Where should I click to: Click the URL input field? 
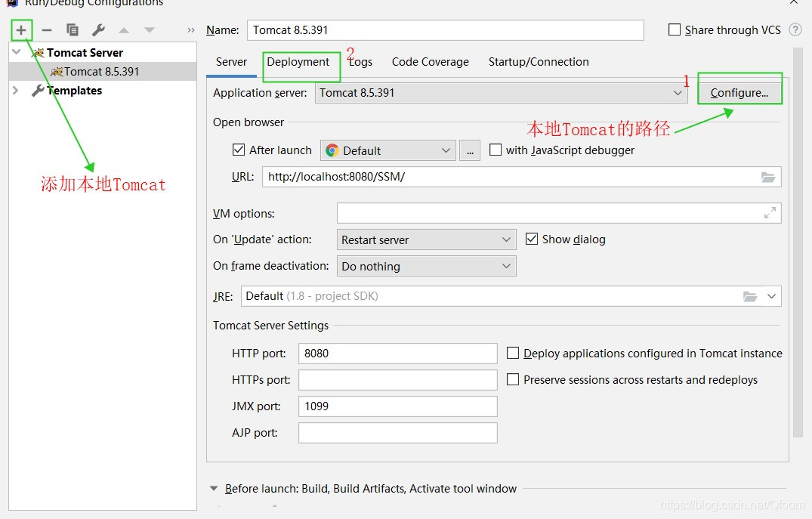[x=521, y=177]
